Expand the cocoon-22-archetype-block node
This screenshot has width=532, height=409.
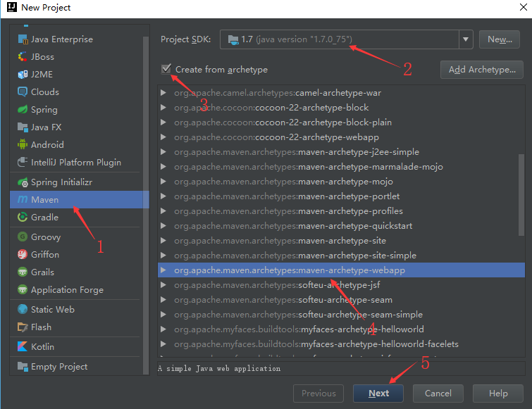[x=163, y=108]
